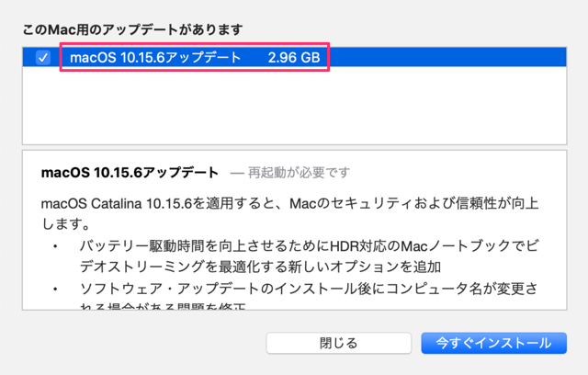Click the 再起動が必要です notice text
Image resolution: width=588 pixels, height=375 pixels.
pos(299,173)
